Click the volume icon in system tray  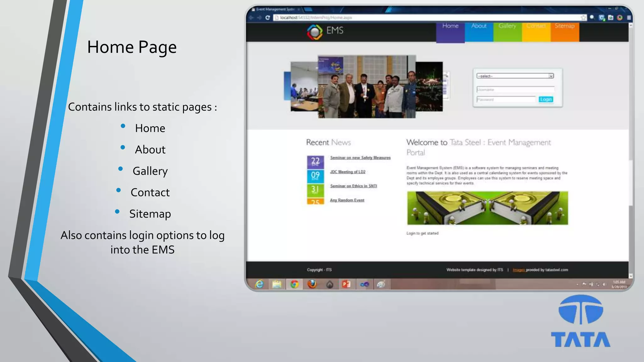(604, 284)
